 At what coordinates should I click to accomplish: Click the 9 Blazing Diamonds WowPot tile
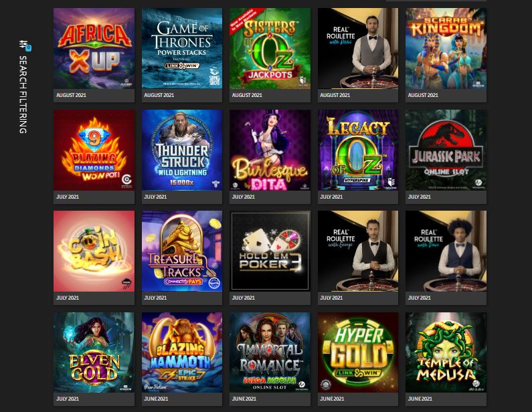coord(94,150)
